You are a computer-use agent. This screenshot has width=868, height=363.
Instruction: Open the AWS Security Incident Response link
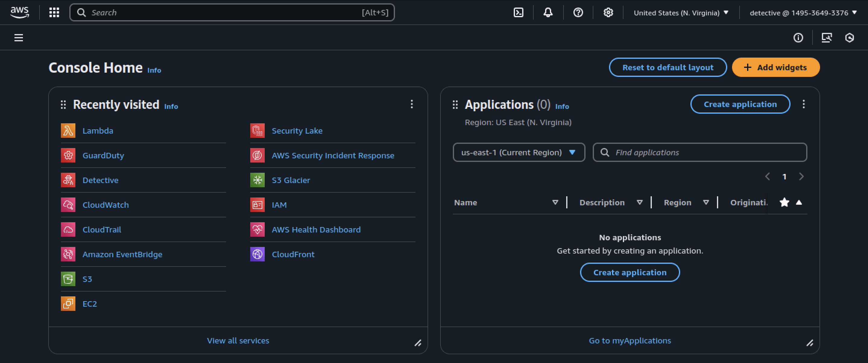click(333, 155)
